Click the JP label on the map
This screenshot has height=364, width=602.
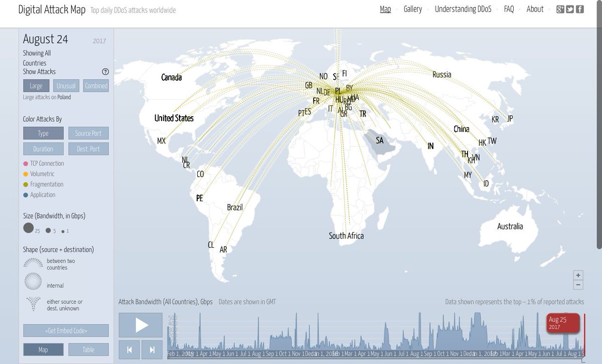(x=510, y=119)
